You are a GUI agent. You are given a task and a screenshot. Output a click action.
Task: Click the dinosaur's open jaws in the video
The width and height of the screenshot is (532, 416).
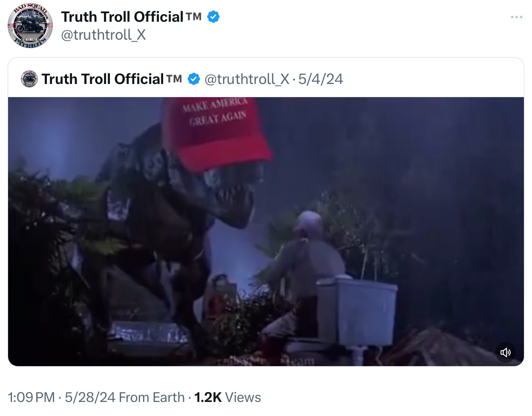pos(234,200)
